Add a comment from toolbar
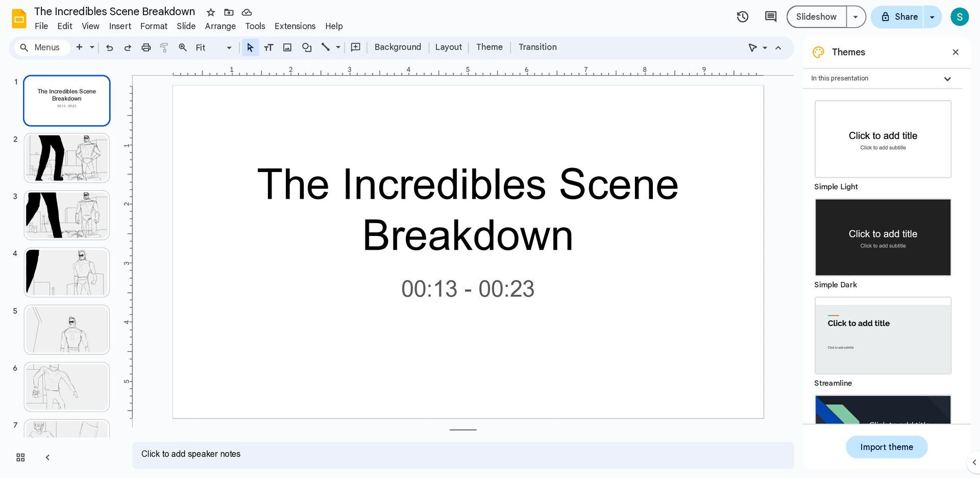Screen dimensions: 980x478 [356, 47]
